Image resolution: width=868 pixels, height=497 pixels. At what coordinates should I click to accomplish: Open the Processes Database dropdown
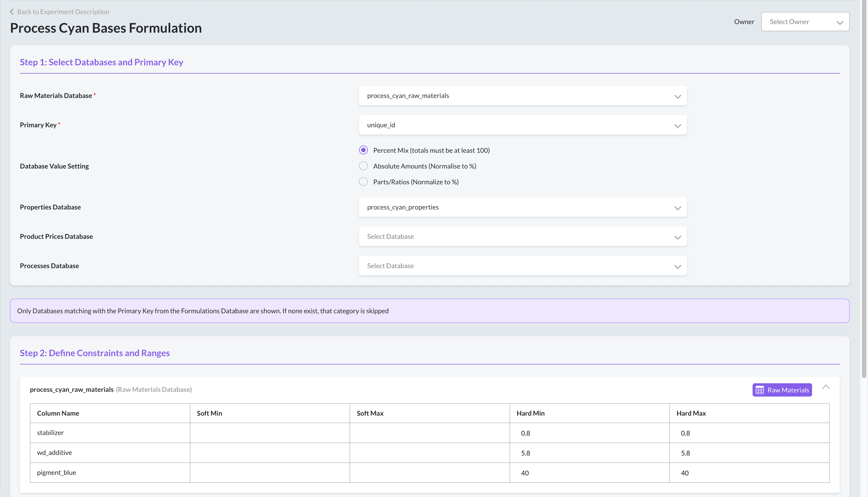click(x=522, y=266)
